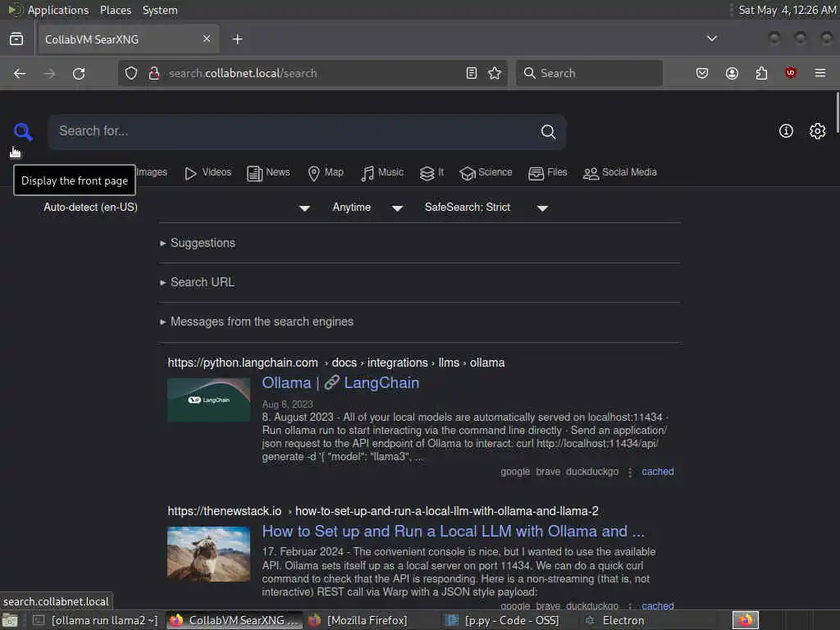Submit search with magnifier button in search box
The width and height of the screenshot is (840, 630).
[x=547, y=132]
